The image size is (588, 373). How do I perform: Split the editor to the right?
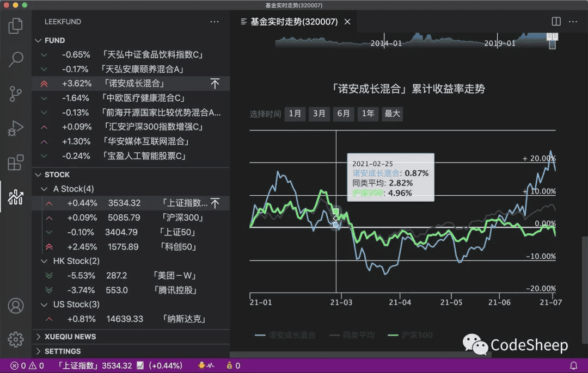point(556,21)
